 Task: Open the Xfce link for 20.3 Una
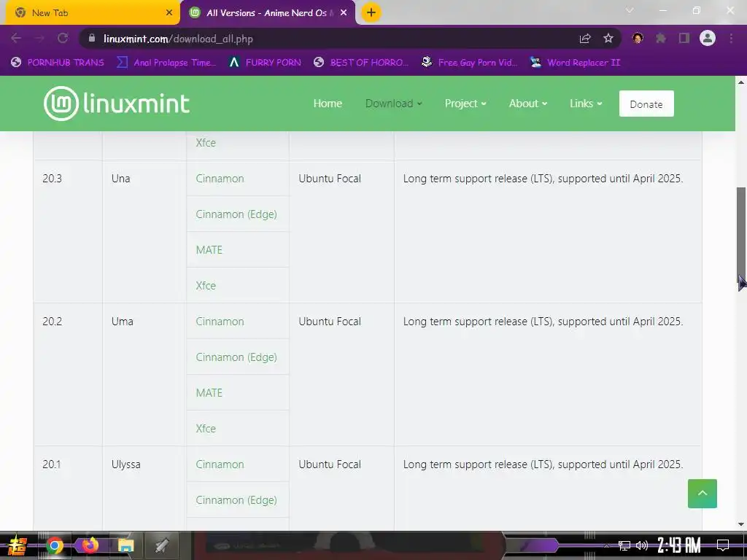click(x=206, y=286)
